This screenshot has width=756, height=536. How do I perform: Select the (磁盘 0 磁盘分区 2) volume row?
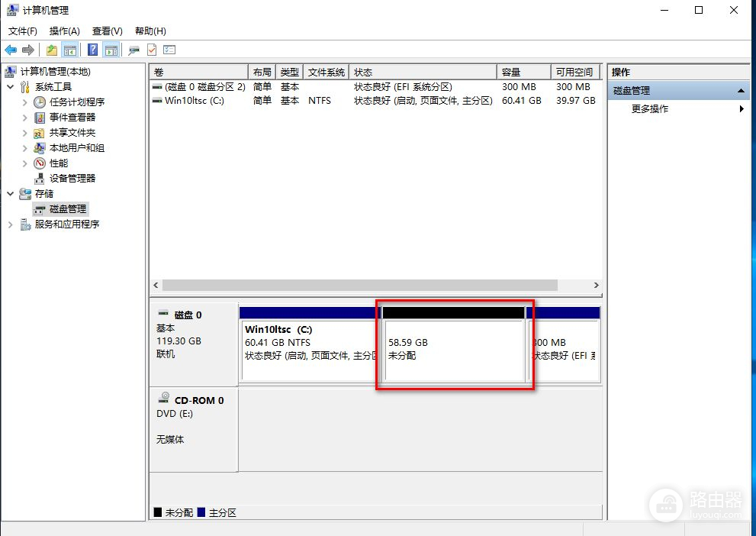point(375,87)
